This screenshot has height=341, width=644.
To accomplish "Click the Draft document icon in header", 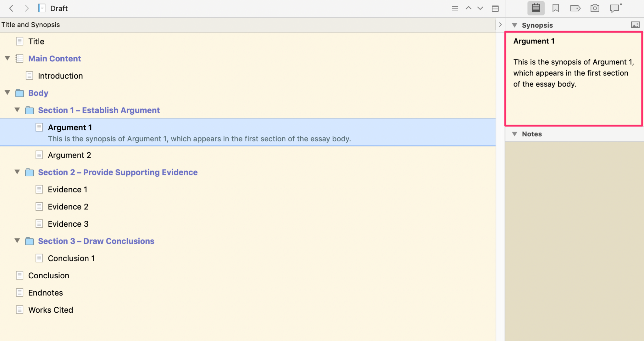I will pos(42,8).
